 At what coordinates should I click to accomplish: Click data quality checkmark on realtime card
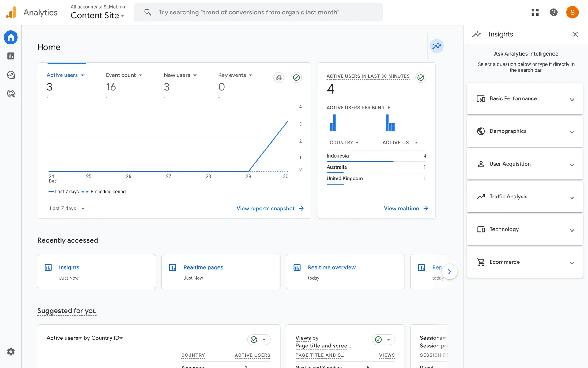pyautogui.click(x=421, y=78)
